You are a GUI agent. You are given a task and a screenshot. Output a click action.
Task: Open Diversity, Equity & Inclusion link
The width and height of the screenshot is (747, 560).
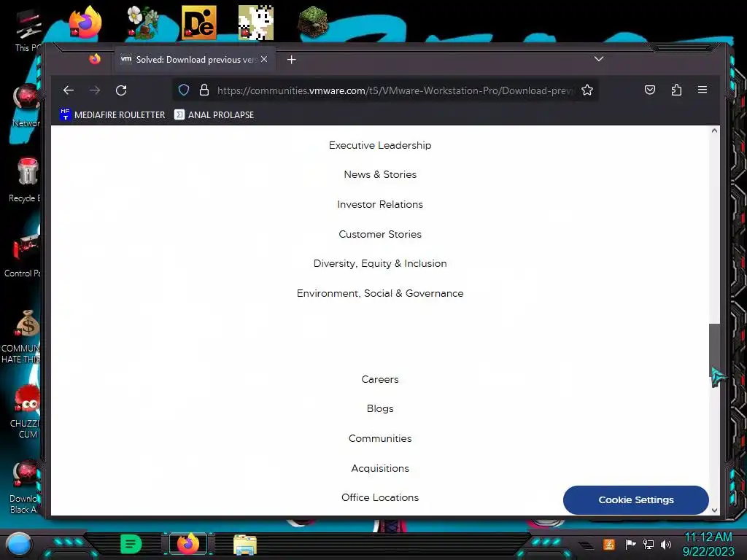click(x=380, y=263)
